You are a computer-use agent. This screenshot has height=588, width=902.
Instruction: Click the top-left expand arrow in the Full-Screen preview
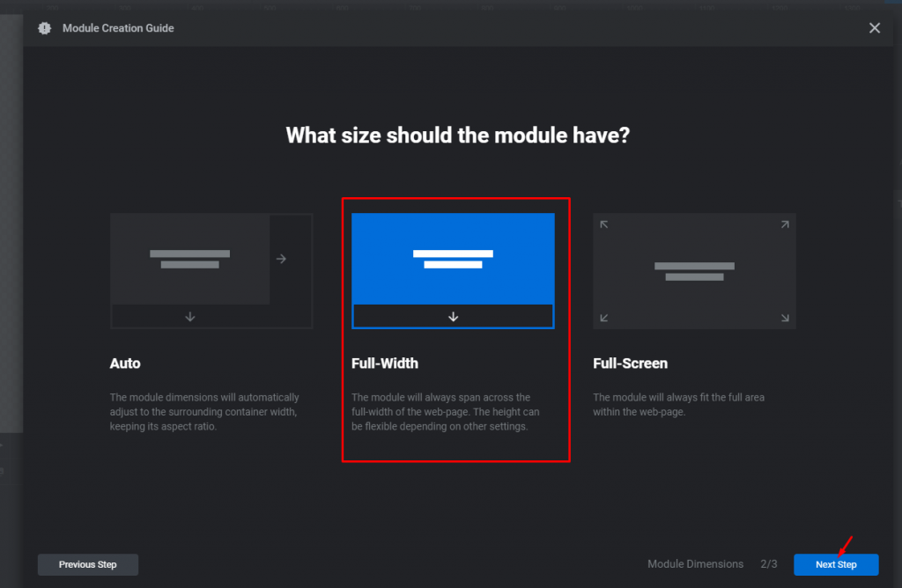604,224
